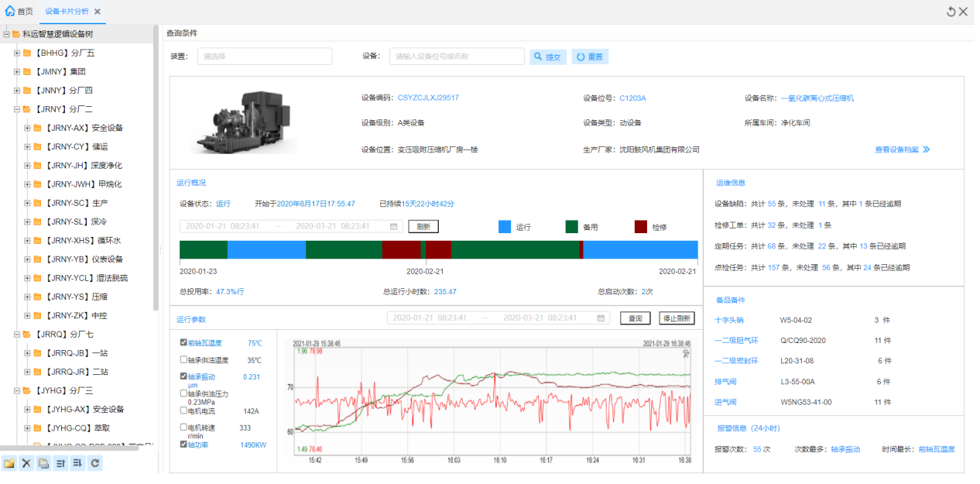Viewport: 980px width, 484px height.
Task: Click folder icon of 【JRRQ-JB】一站
Action: (x=37, y=353)
